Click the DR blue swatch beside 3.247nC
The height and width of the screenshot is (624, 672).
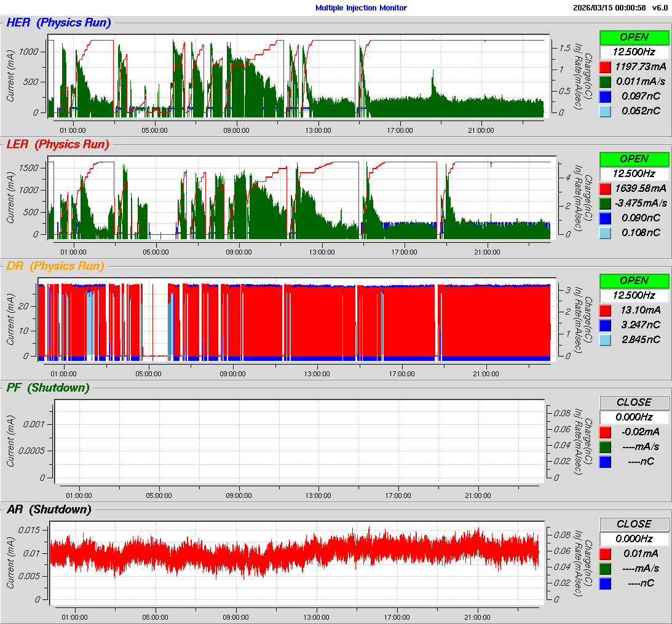tap(605, 325)
